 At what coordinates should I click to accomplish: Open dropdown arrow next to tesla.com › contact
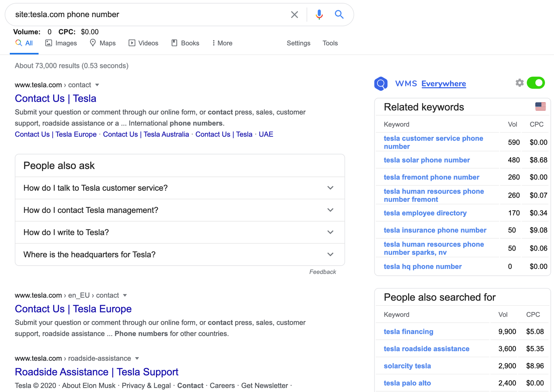coord(97,85)
